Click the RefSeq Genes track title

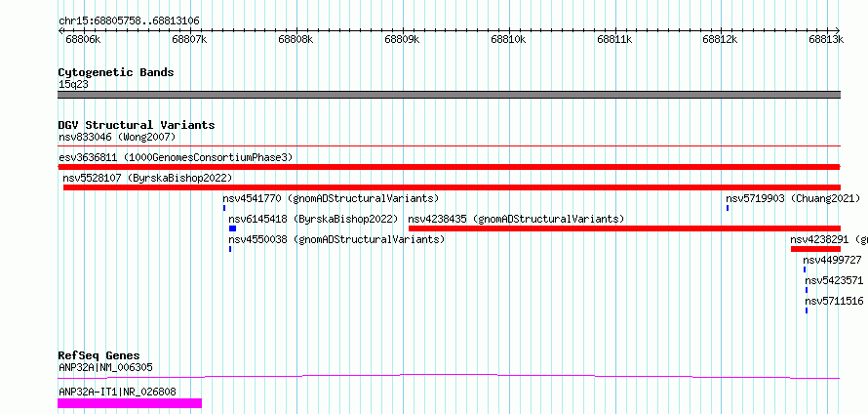tap(99, 355)
